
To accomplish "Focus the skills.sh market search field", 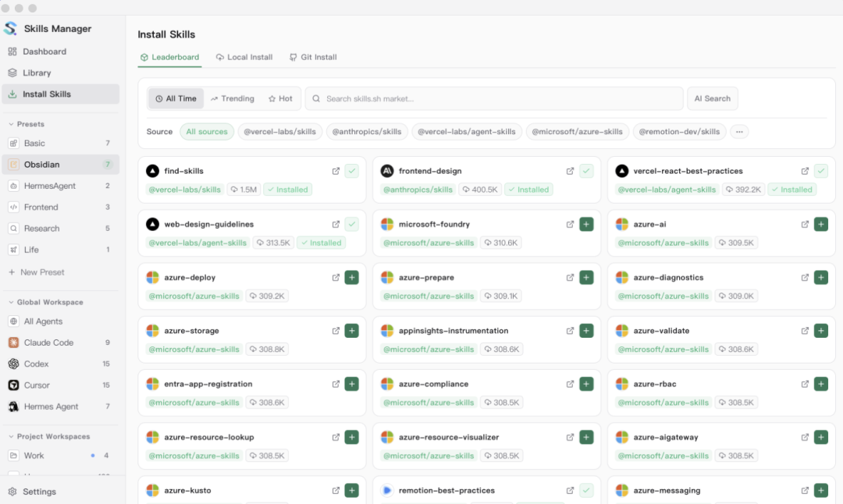I will pos(493,98).
